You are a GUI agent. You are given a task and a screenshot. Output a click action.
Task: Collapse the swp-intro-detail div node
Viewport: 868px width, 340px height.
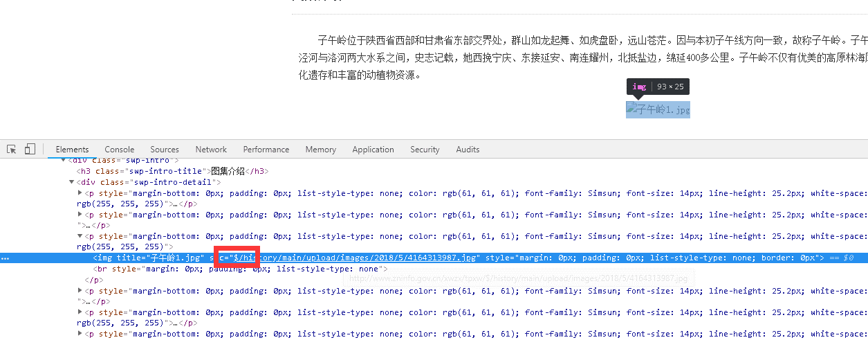pos(71,182)
